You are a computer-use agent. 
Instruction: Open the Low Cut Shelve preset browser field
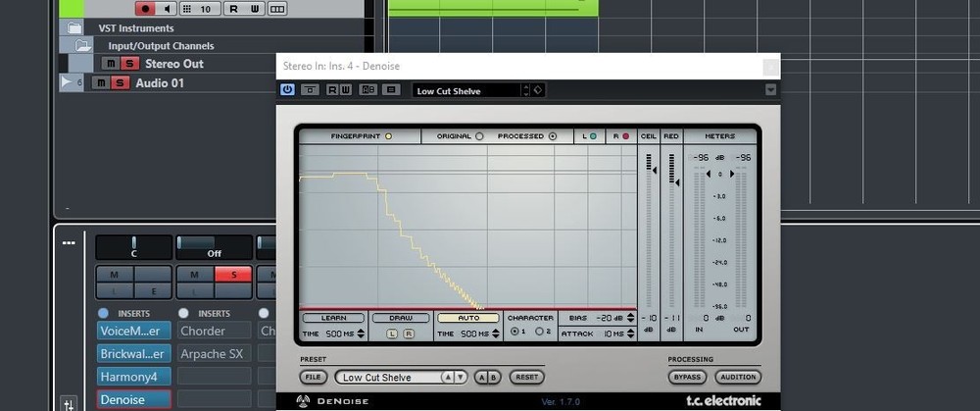click(x=466, y=90)
